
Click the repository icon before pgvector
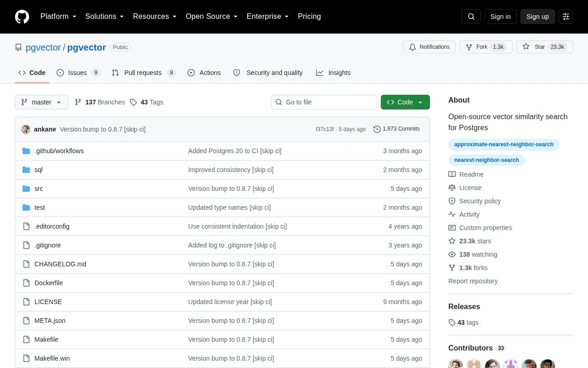pyautogui.click(x=18, y=47)
